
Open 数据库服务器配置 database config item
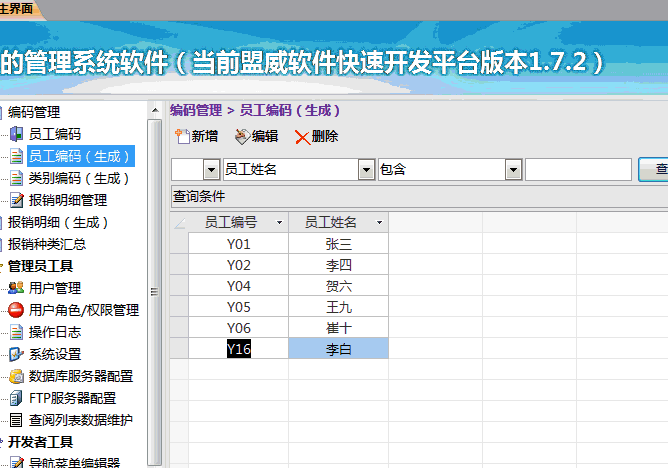[80, 376]
